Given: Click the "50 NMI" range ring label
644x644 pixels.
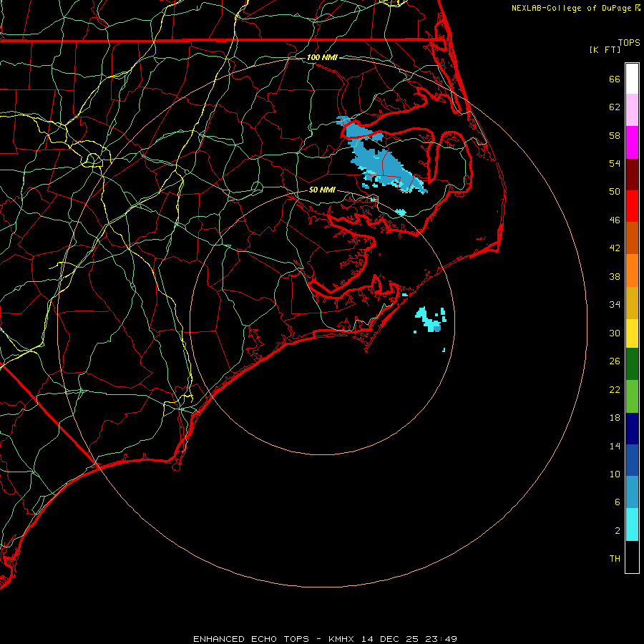Looking at the screenshot, I should click(322, 190).
